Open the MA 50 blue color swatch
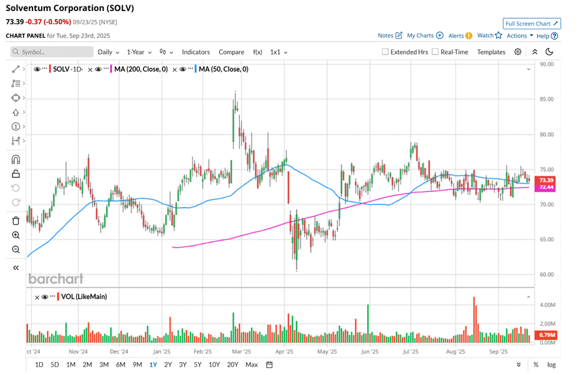This screenshot has width=588, height=375. point(196,69)
